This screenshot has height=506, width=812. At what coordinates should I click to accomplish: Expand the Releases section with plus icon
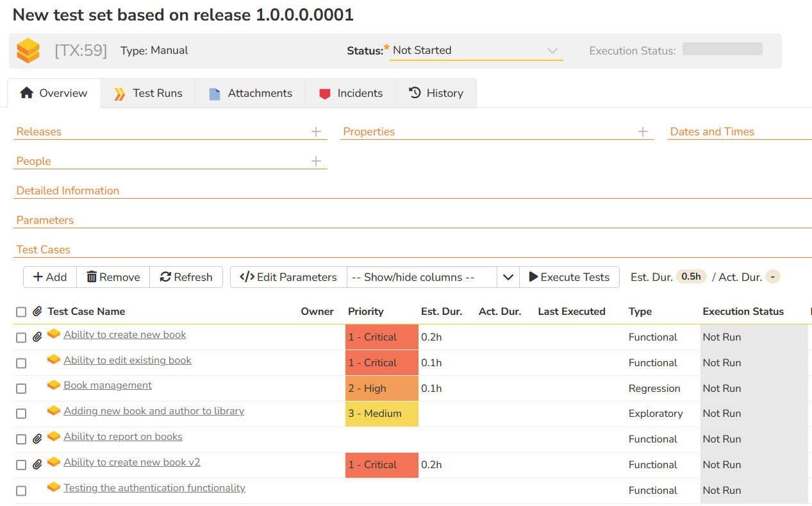coord(316,131)
